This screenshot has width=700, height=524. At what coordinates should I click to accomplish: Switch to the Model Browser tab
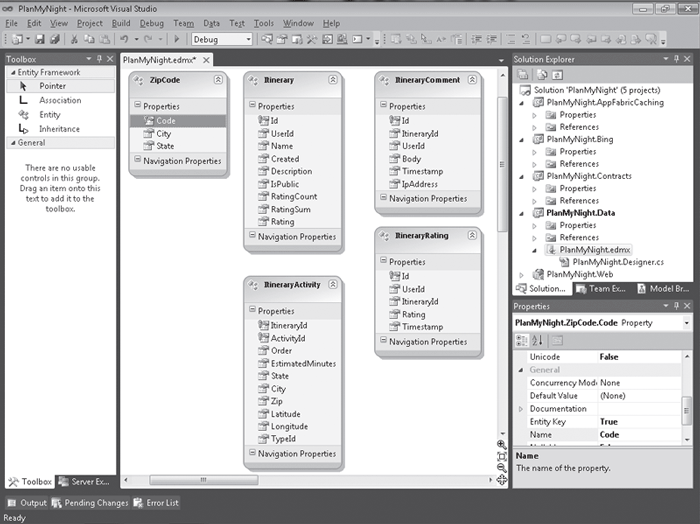663,289
